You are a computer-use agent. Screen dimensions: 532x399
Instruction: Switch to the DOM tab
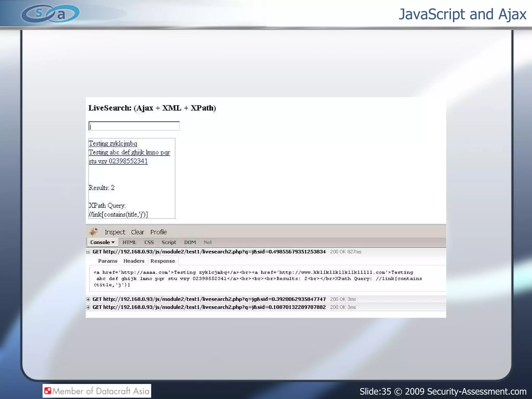(190, 242)
